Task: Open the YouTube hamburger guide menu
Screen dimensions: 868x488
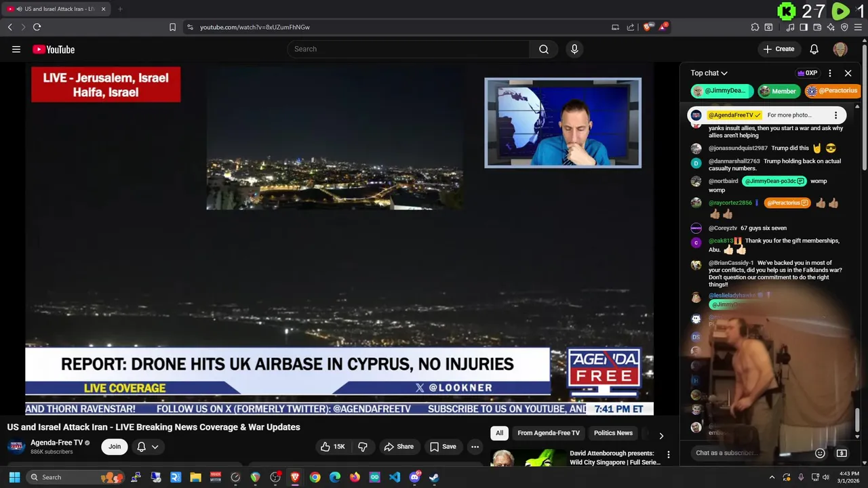Action: 16,49
